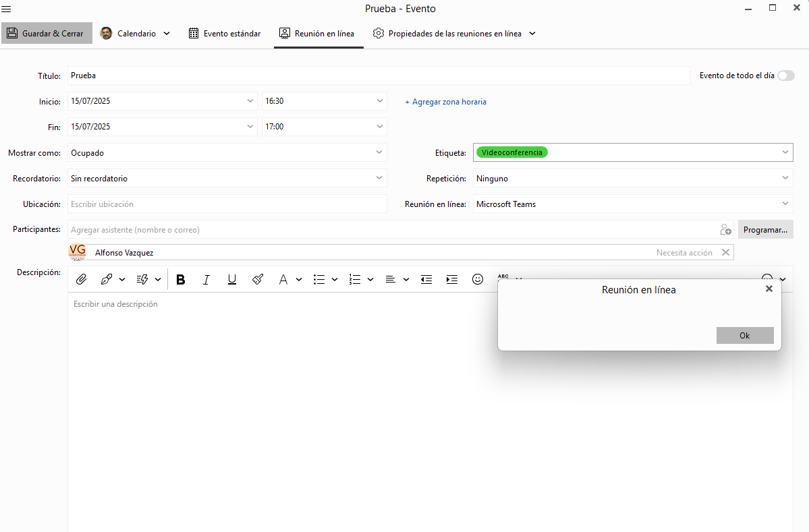Toggle underline formatting

point(231,279)
